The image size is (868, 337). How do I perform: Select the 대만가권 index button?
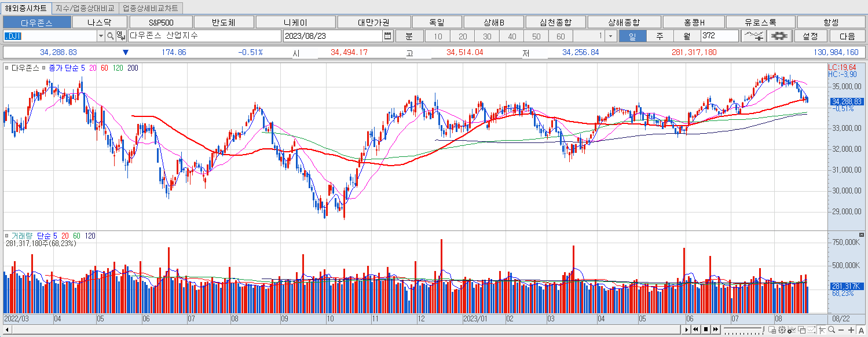(373, 22)
